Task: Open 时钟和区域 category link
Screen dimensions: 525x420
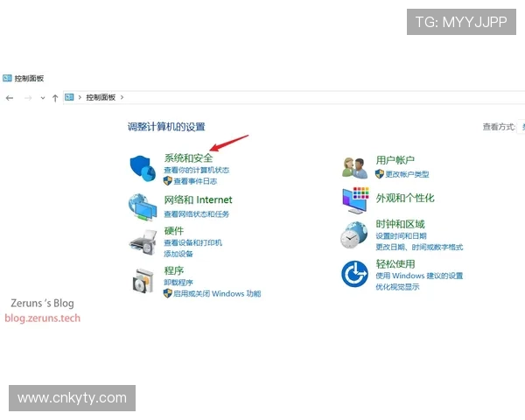Action: pos(400,224)
